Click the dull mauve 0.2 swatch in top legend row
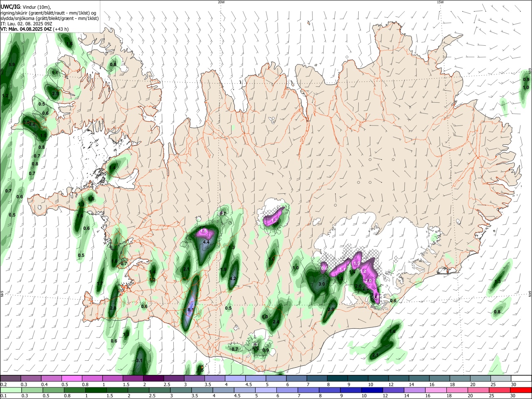Screen dimensions: 532x399 tap(10, 379)
